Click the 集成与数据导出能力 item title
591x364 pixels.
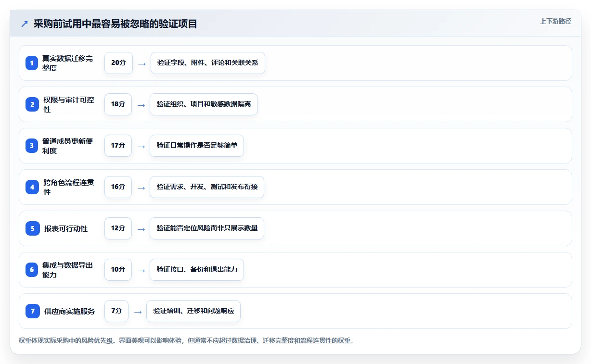tap(67, 270)
